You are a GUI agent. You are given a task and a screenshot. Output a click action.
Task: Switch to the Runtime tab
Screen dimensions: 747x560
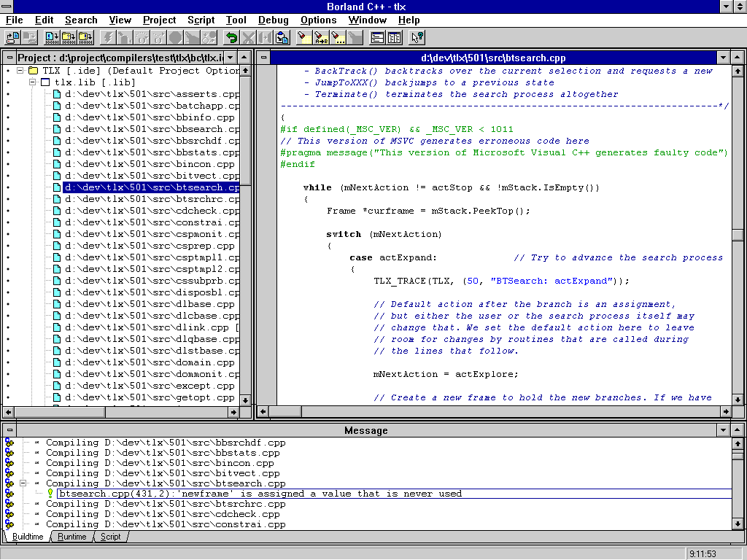[72, 537]
